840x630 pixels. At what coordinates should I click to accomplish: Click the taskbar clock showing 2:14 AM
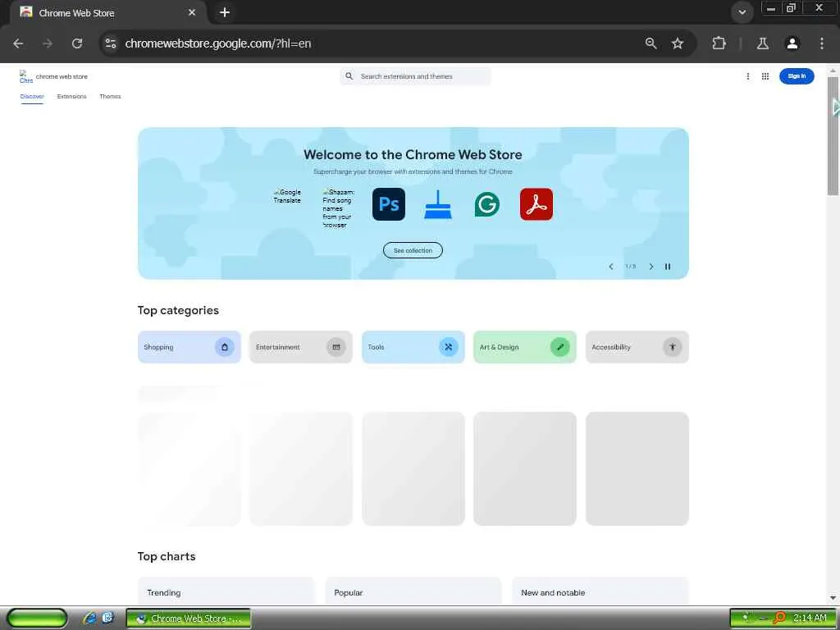pos(810,619)
